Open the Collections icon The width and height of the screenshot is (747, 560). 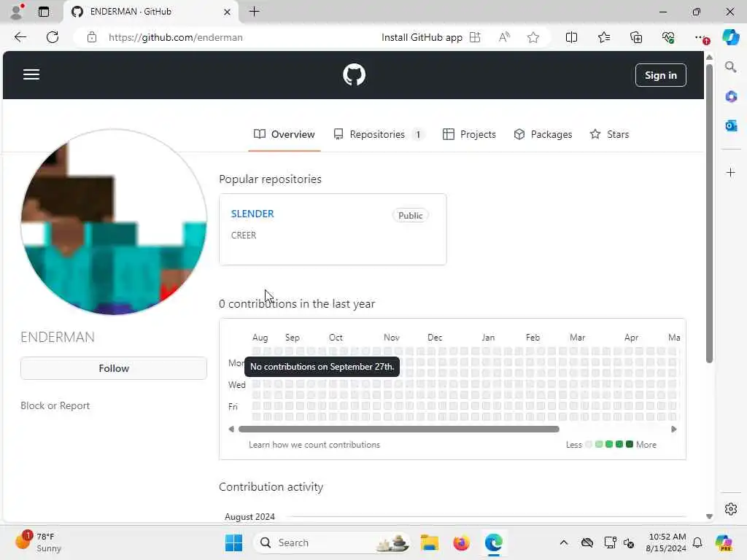pos(636,37)
